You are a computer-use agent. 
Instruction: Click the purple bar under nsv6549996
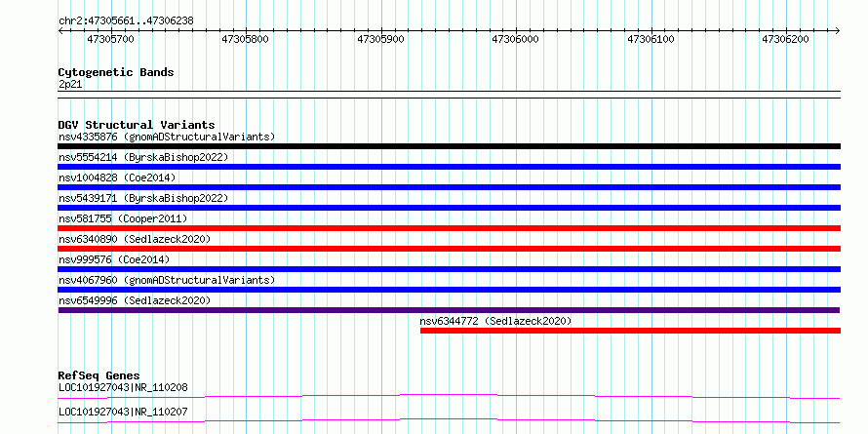449,310
